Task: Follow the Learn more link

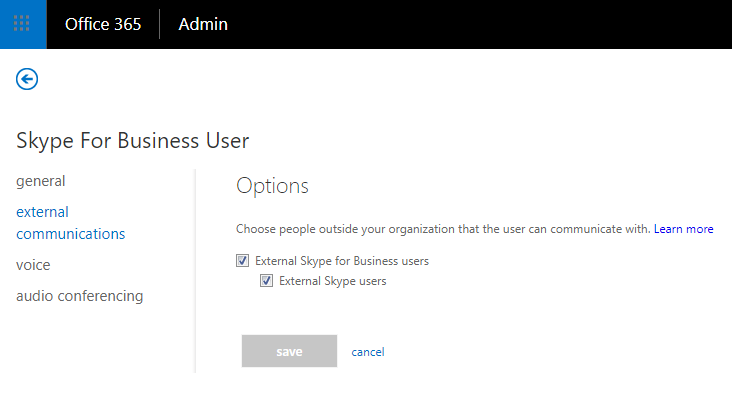Action: tap(683, 229)
